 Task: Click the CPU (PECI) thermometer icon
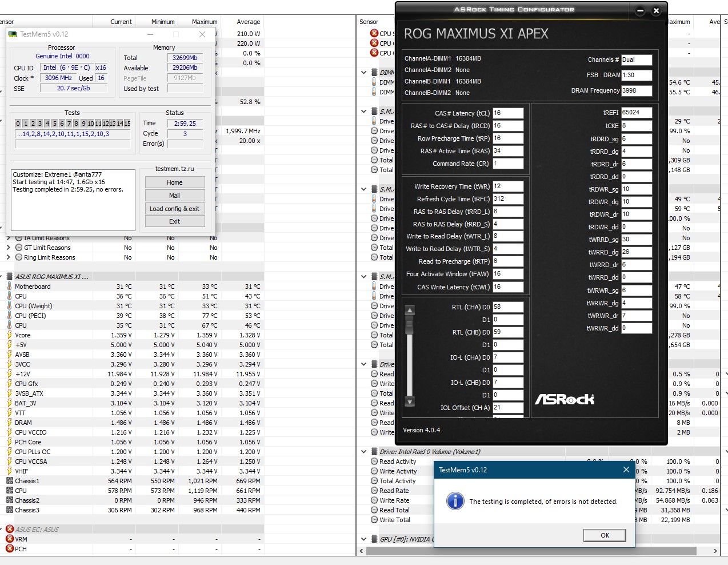point(10,316)
